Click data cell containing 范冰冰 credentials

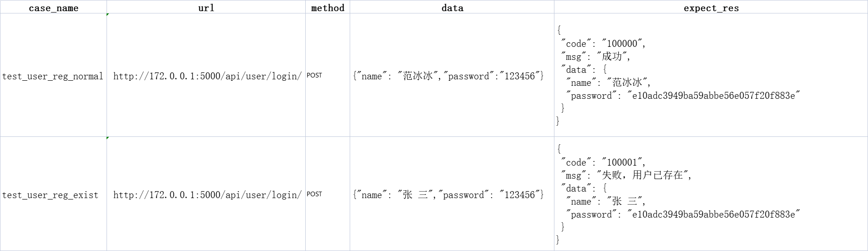[x=452, y=75]
